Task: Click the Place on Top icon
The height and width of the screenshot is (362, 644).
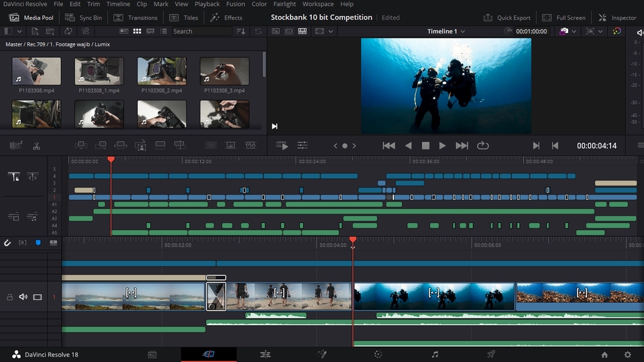Action: point(160,145)
